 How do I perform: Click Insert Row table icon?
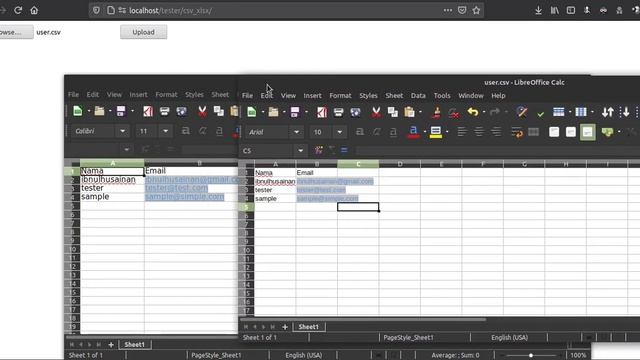pyautogui.click(x=558, y=112)
